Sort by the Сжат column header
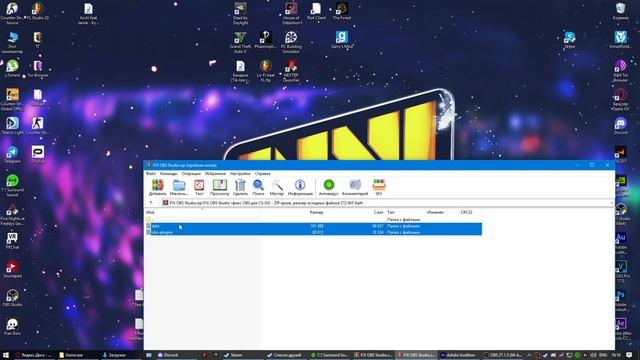Viewport: 640px width, 360px height. click(x=378, y=212)
